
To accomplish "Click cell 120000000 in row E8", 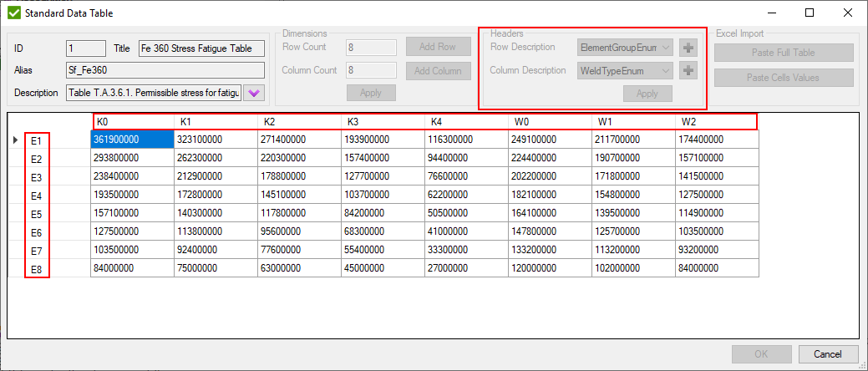I will pyautogui.click(x=551, y=268).
